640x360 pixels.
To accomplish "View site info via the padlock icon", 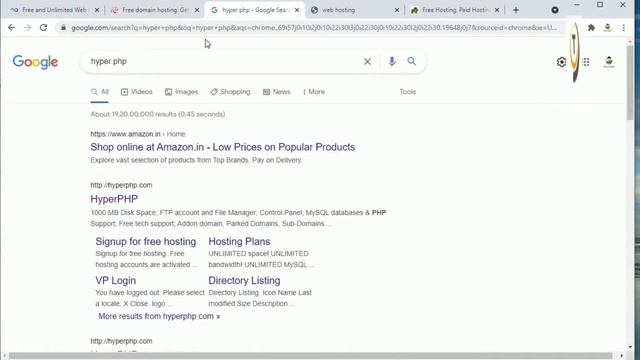I will 63,28.
